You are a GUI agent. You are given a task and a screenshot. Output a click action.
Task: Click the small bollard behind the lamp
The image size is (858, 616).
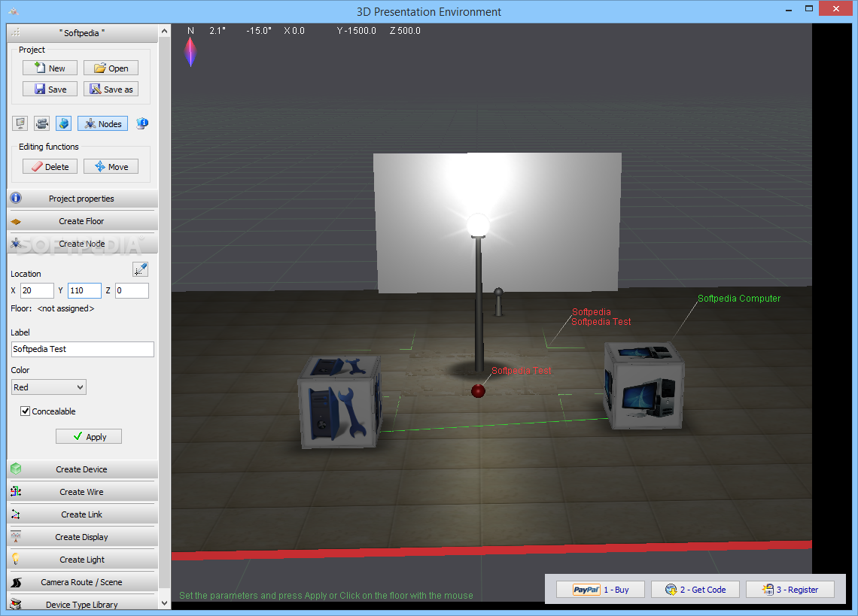click(x=498, y=302)
